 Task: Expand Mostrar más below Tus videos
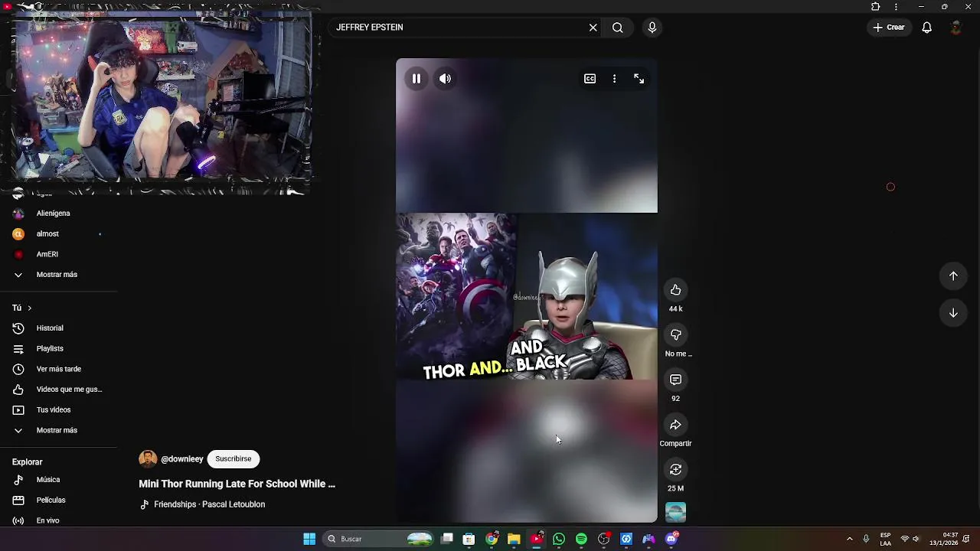[58, 430]
